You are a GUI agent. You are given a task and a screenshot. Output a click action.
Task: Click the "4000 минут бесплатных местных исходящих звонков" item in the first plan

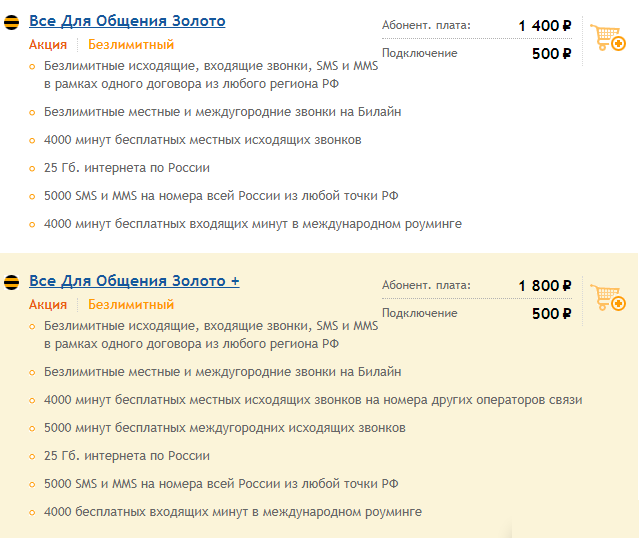pos(202,140)
